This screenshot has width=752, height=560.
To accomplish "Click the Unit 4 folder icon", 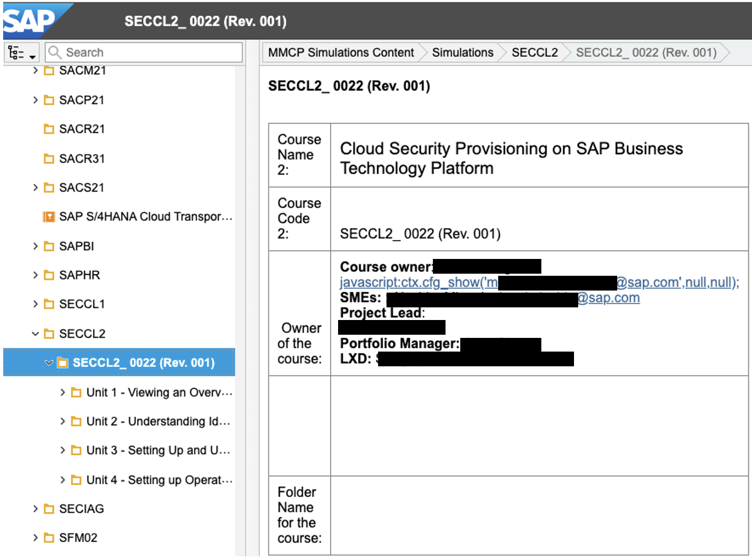I will point(76,479).
